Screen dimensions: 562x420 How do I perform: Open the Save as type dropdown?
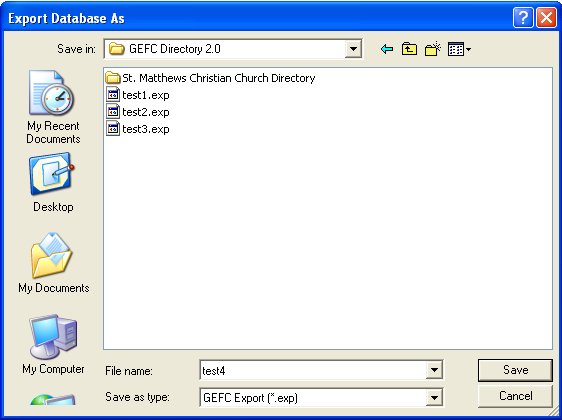434,397
